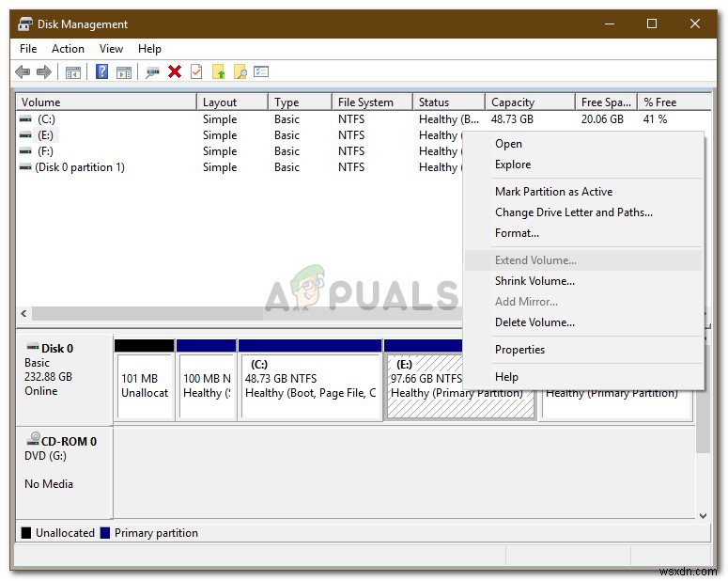The image size is (728, 581).
Task: Select the (F:) volume row
Action: point(240,151)
